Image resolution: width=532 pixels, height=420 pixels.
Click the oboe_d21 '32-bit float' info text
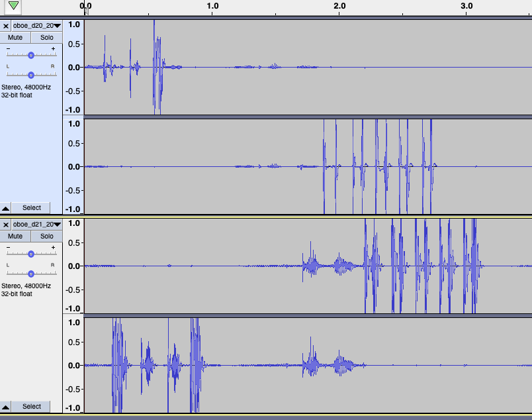[17, 294]
